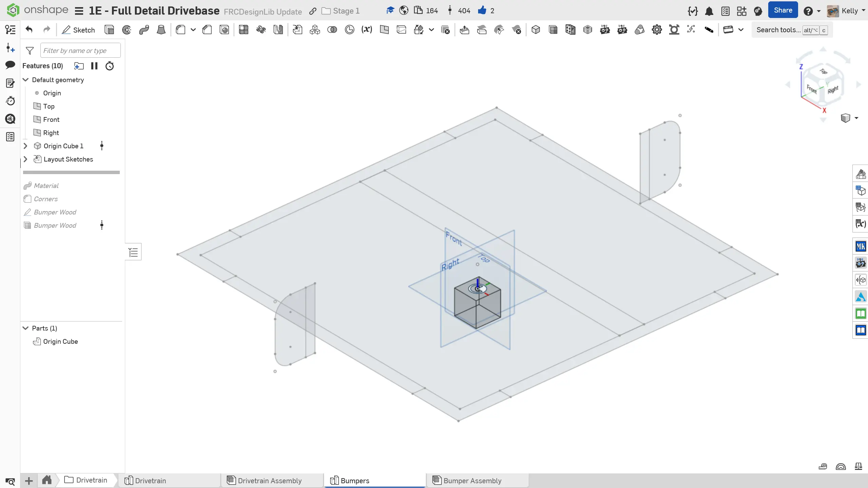Toggle the feature list panel collapse handle
Screen dimensions: 868x488
(x=133, y=252)
